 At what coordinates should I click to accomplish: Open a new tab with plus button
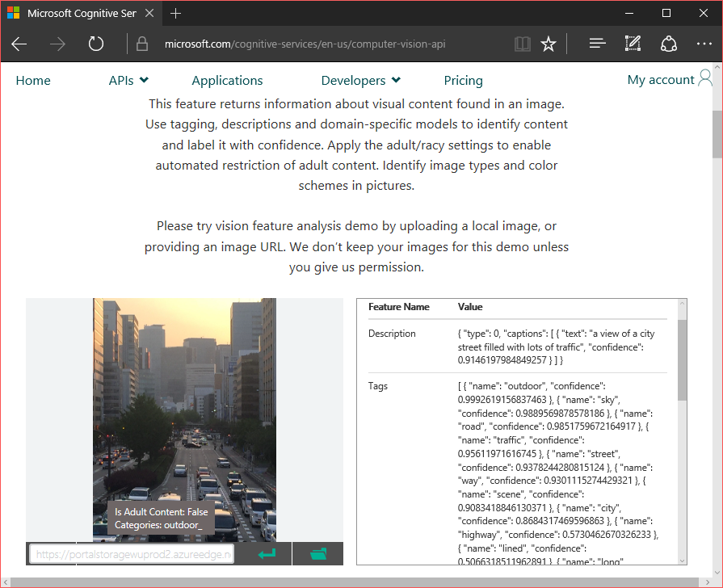tap(176, 14)
